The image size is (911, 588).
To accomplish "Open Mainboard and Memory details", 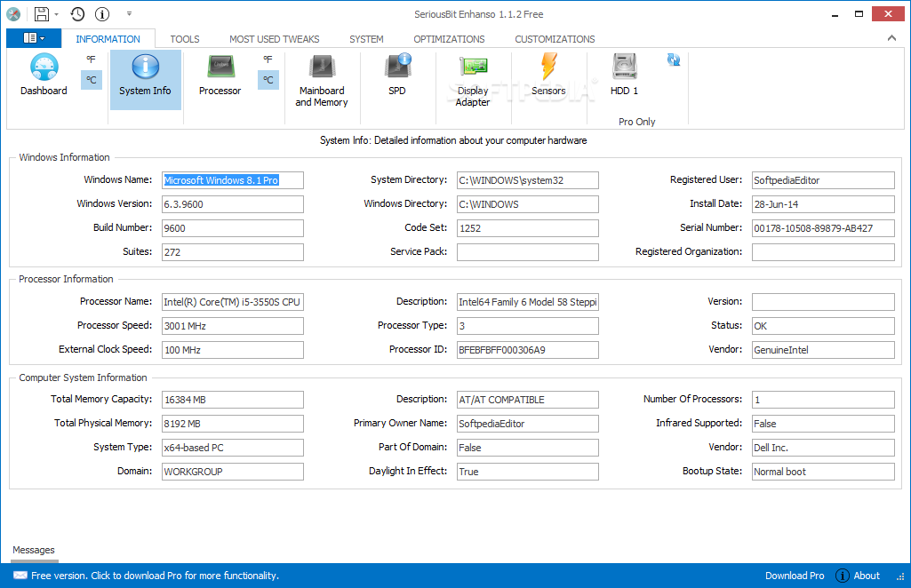I will pyautogui.click(x=321, y=80).
